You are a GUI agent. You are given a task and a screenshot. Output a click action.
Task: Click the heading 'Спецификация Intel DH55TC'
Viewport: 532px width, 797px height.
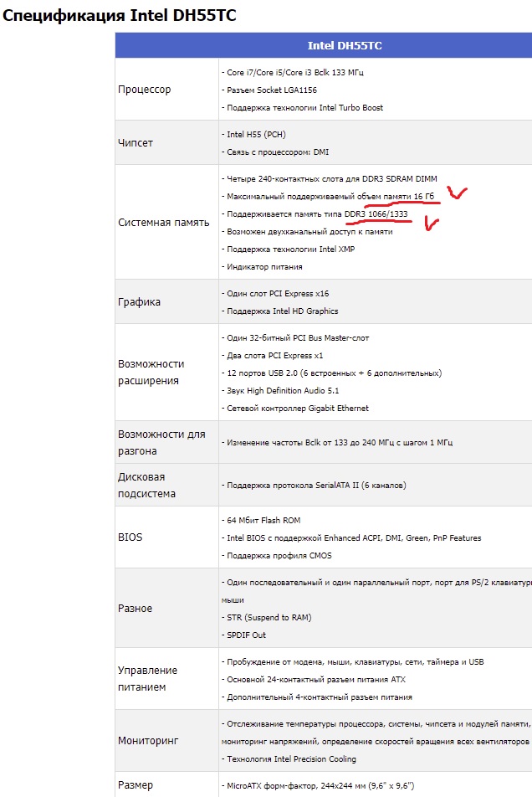(x=120, y=16)
